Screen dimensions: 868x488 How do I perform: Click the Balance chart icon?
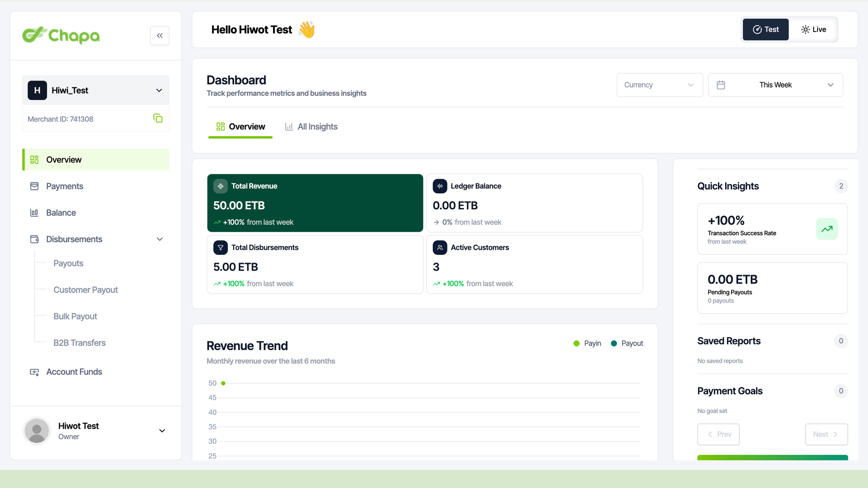pos(34,213)
